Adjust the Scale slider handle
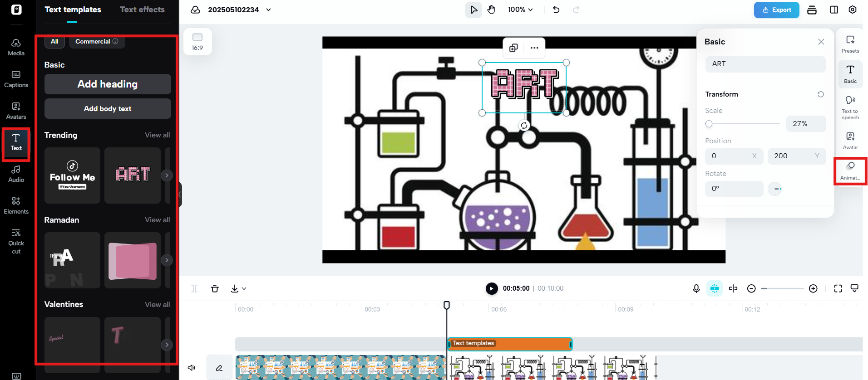Screen dimensions: 868x380 [x=709, y=124]
